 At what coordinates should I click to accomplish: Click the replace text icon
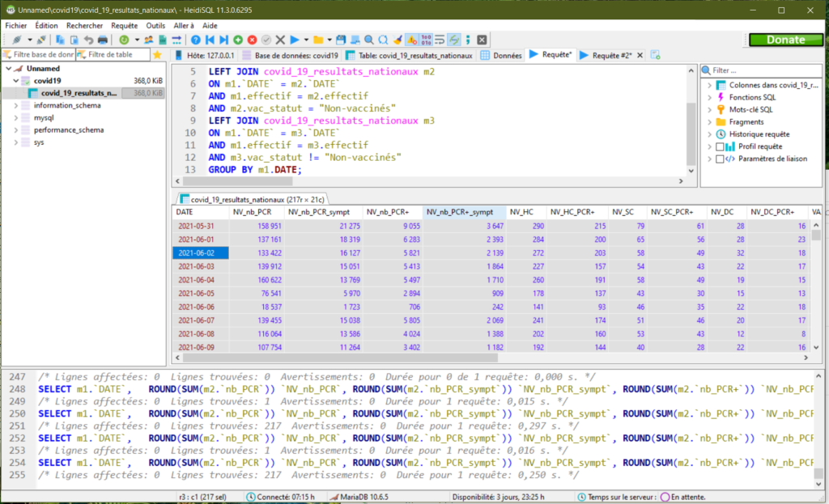coord(383,40)
